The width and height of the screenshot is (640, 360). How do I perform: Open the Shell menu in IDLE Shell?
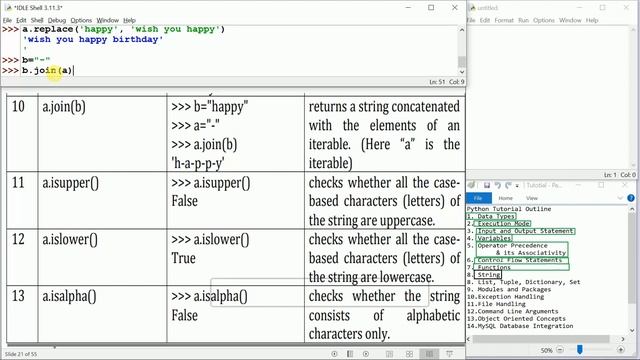tap(37, 20)
